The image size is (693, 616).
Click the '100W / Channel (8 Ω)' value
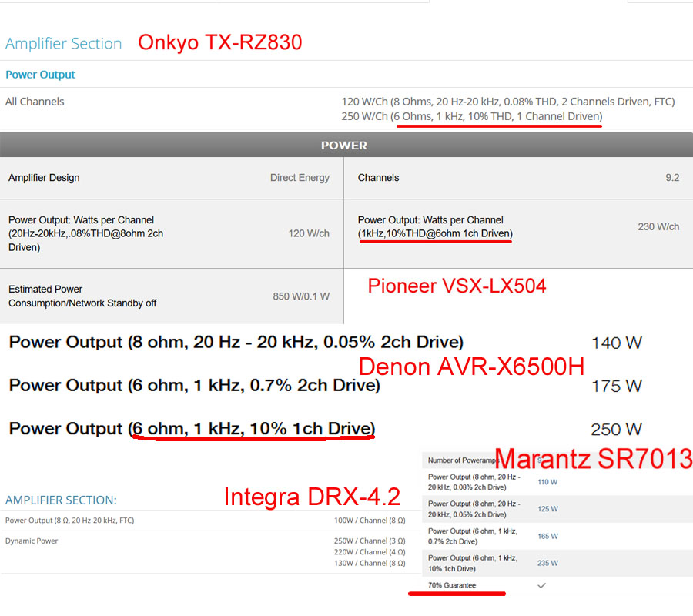coord(370,521)
